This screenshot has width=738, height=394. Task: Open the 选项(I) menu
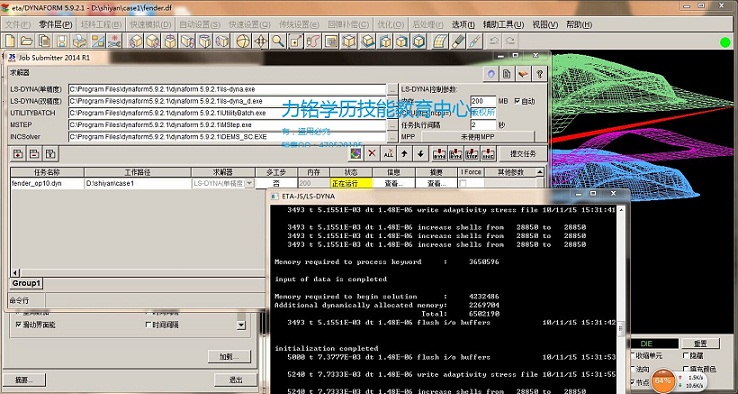pyautogui.click(x=463, y=25)
